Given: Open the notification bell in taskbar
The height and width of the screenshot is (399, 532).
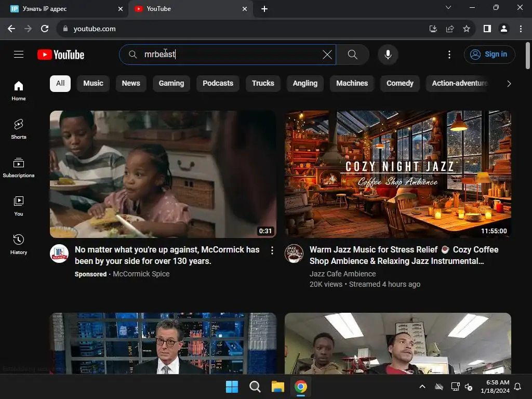Looking at the screenshot, I should click(x=518, y=387).
